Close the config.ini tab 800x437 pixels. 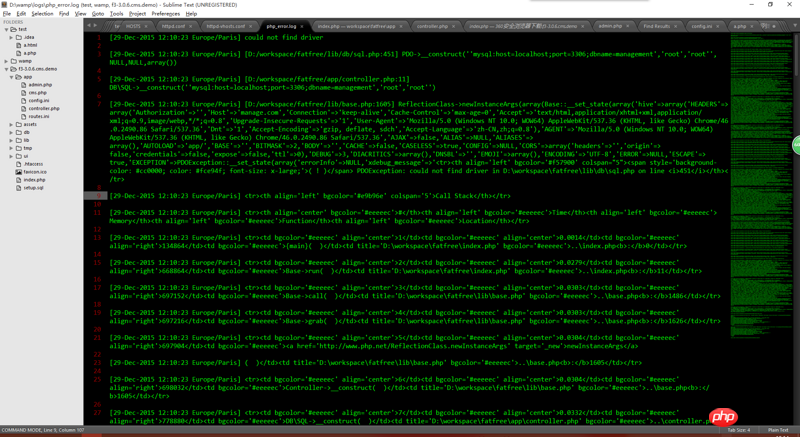pyautogui.click(x=717, y=26)
